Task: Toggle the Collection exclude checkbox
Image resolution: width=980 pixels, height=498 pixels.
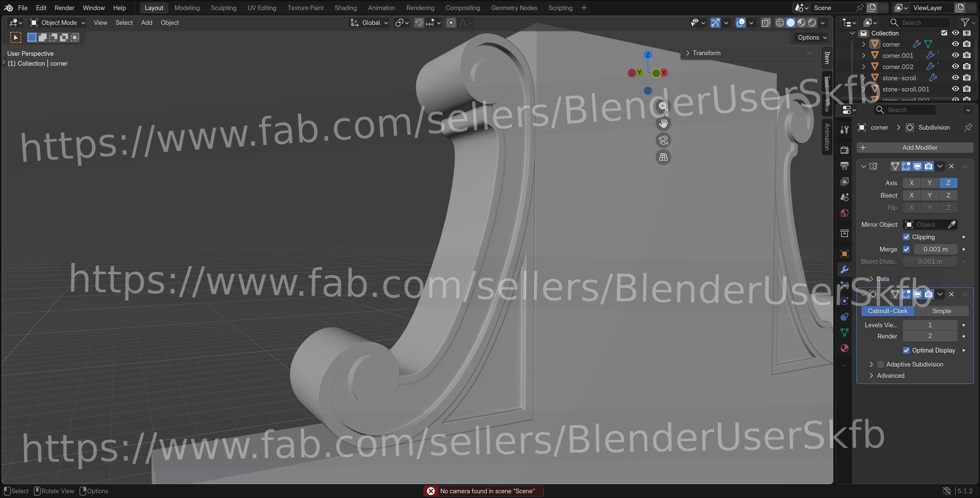Action: 944,33
